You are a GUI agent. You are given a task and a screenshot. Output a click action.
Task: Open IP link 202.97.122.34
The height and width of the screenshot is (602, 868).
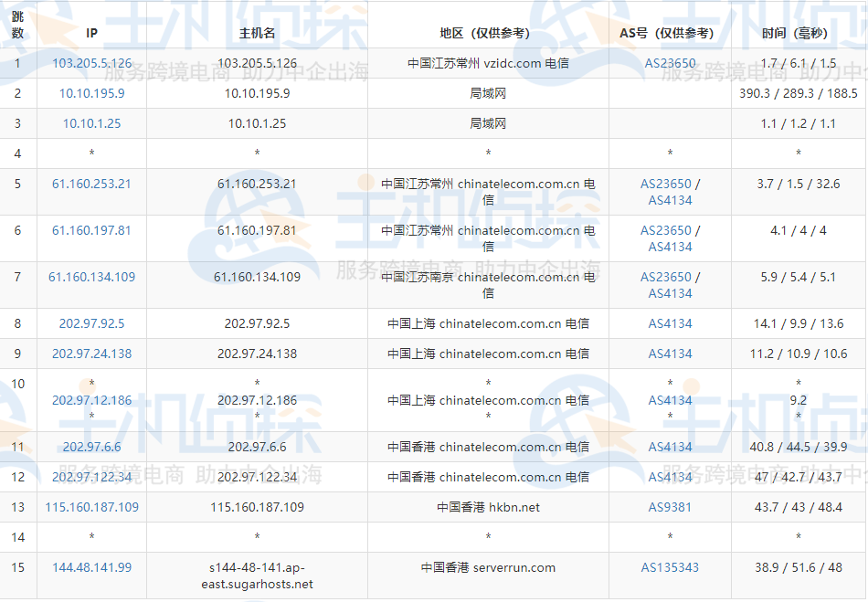tap(92, 477)
